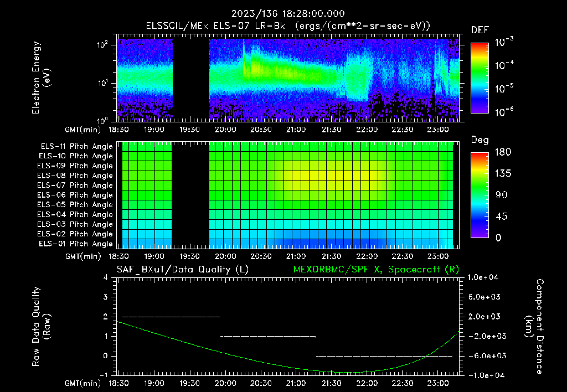Click the 4 tick on data quality axis
Image resolution: width=567 pixels, height=392 pixels.
pyautogui.click(x=105, y=277)
